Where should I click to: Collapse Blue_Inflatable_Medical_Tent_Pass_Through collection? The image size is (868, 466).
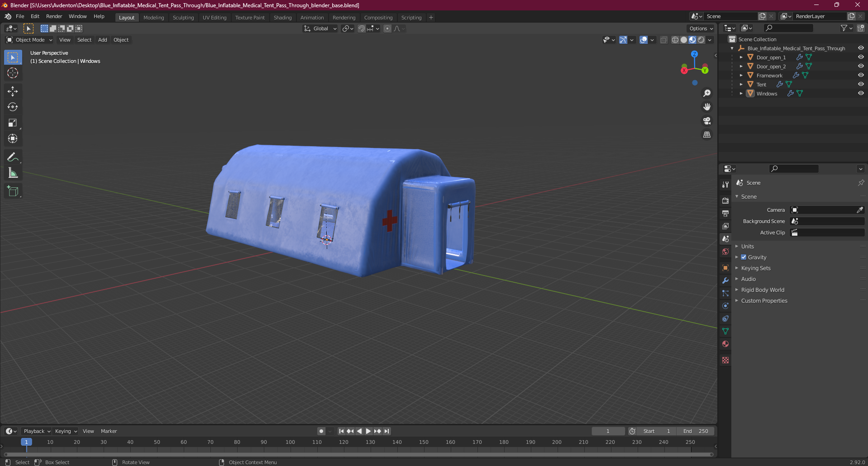[732, 48]
